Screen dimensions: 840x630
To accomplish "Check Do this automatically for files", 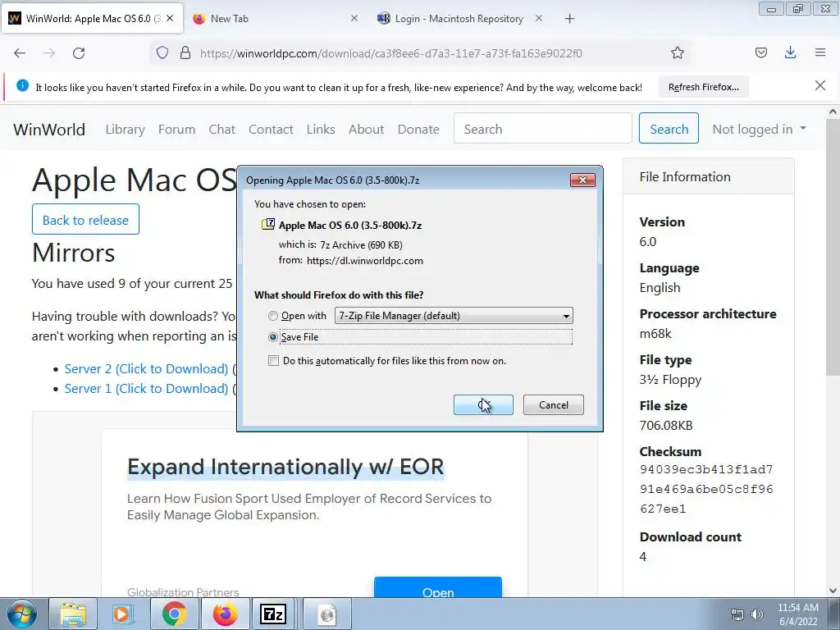I will pyautogui.click(x=273, y=361).
